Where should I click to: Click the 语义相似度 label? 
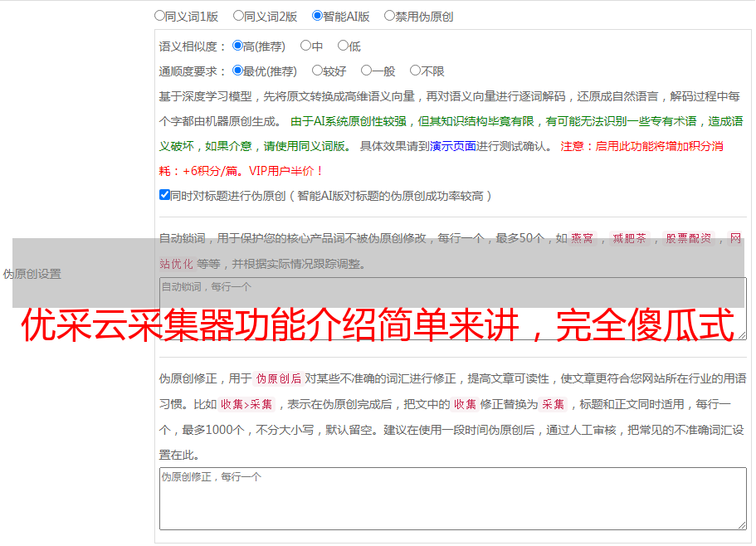(193, 46)
